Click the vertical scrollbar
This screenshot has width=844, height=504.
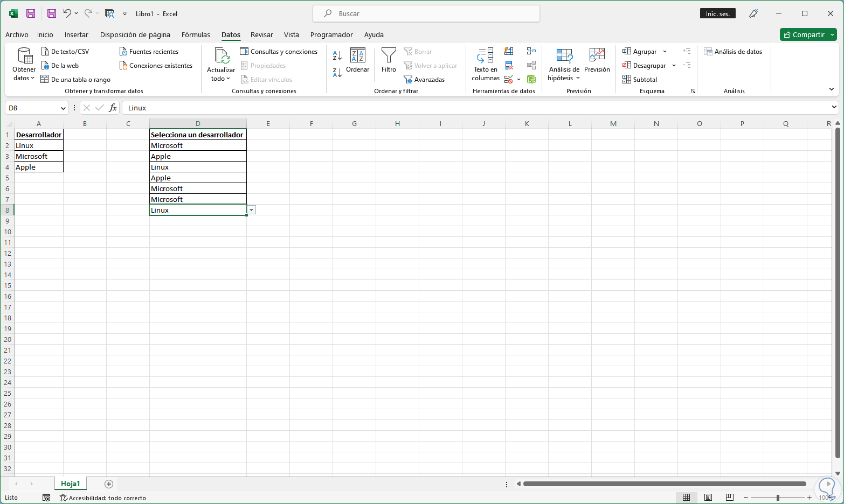click(x=838, y=292)
